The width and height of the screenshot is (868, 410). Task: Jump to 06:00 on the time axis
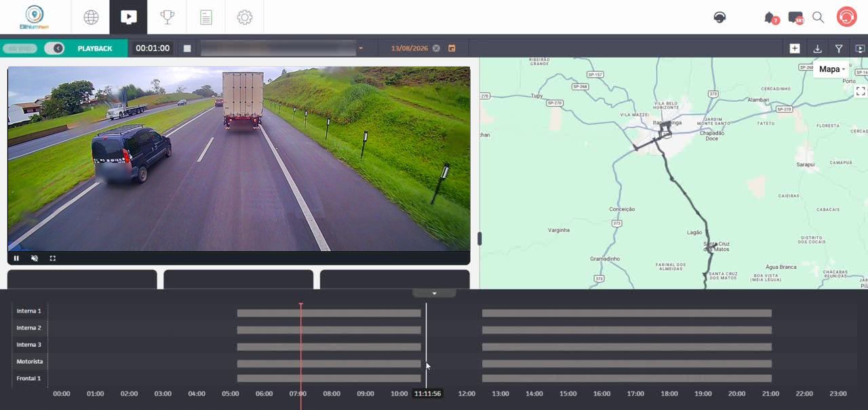coord(264,394)
